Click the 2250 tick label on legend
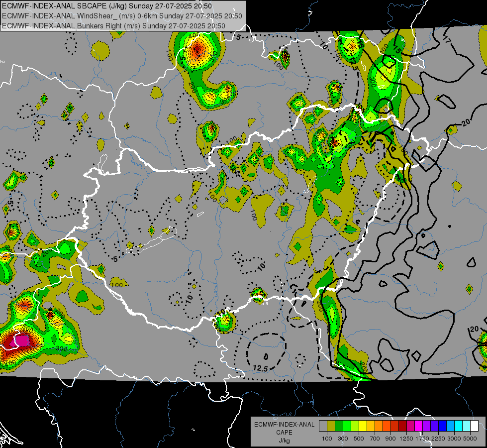Viewport: 487px width, 448px height. pos(438,439)
